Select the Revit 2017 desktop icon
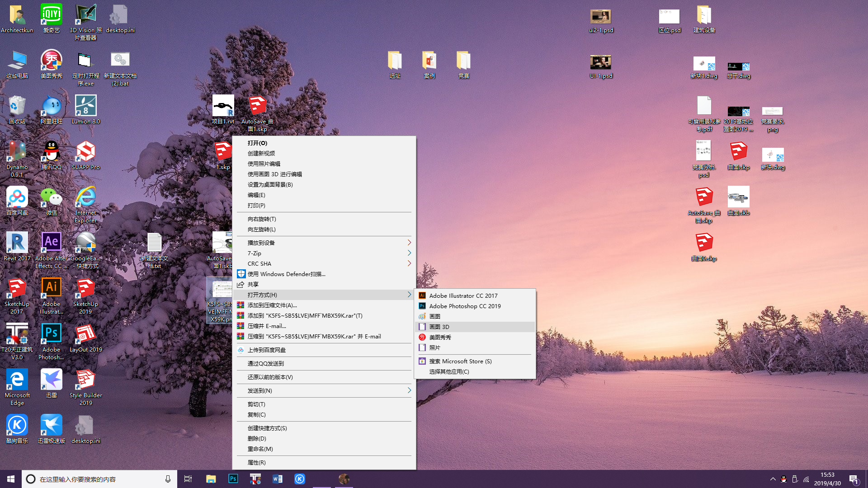 click(x=17, y=247)
